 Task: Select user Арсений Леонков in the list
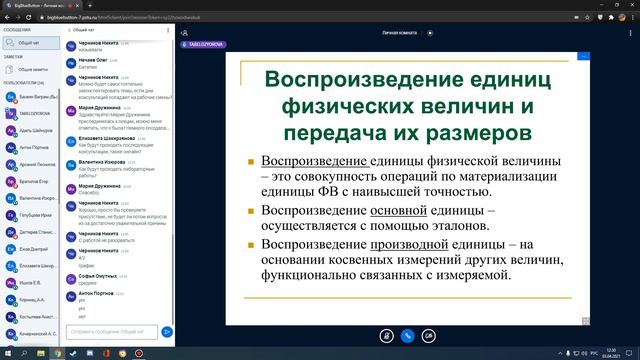pos(31,164)
